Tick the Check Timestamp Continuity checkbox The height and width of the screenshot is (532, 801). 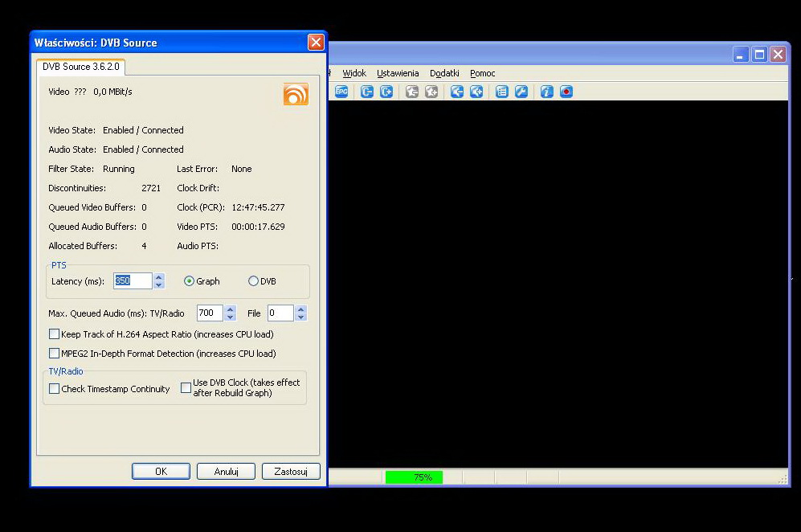[55, 389]
